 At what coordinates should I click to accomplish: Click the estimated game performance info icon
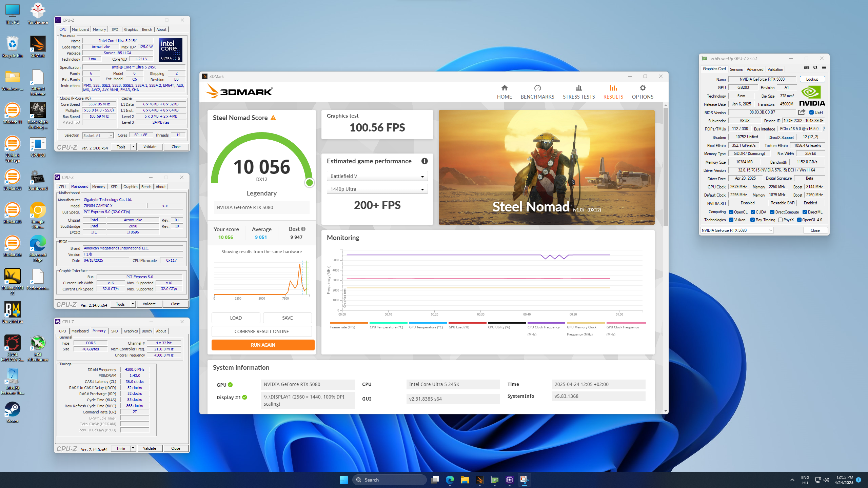pos(424,161)
